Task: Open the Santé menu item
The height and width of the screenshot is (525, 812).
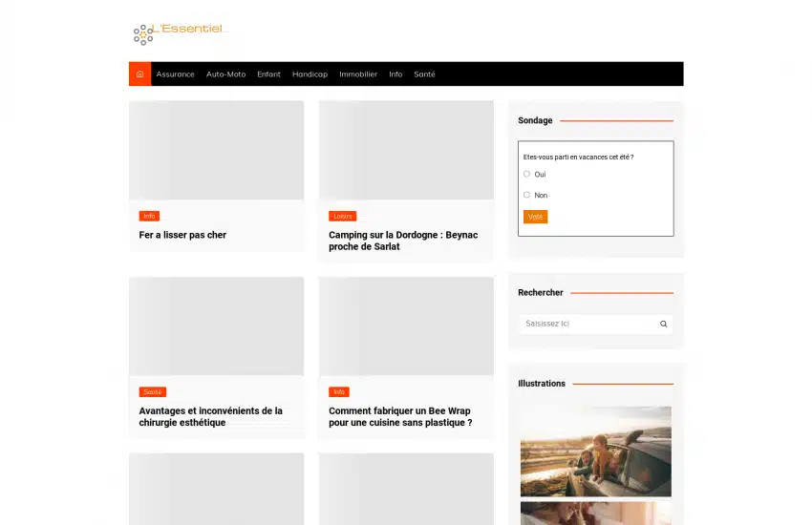Action: pyautogui.click(x=425, y=73)
